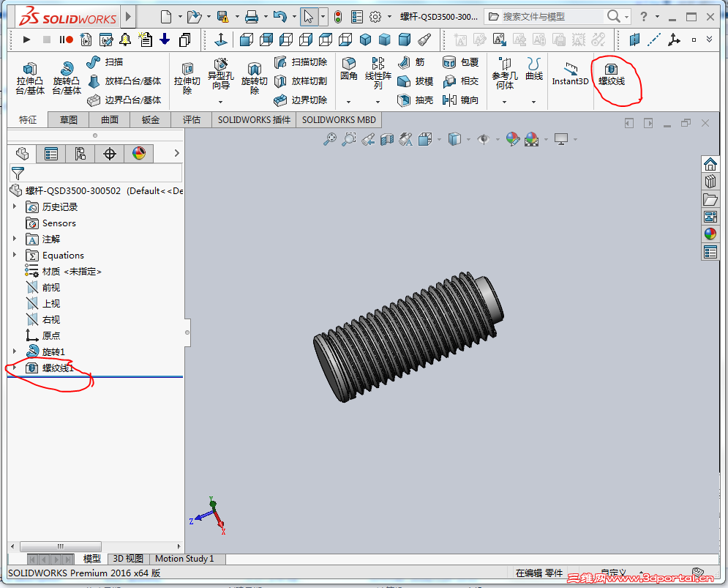The height and width of the screenshot is (588, 728).
Task: Click the Zoom to Fit magnifier icon
Action: point(330,138)
